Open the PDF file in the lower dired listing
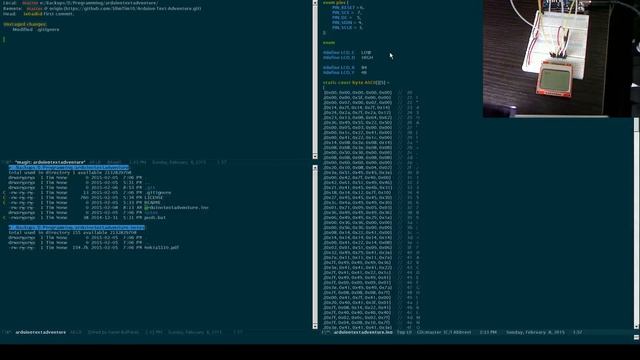The width and height of the screenshot is (640, 360). coord(162,247)
